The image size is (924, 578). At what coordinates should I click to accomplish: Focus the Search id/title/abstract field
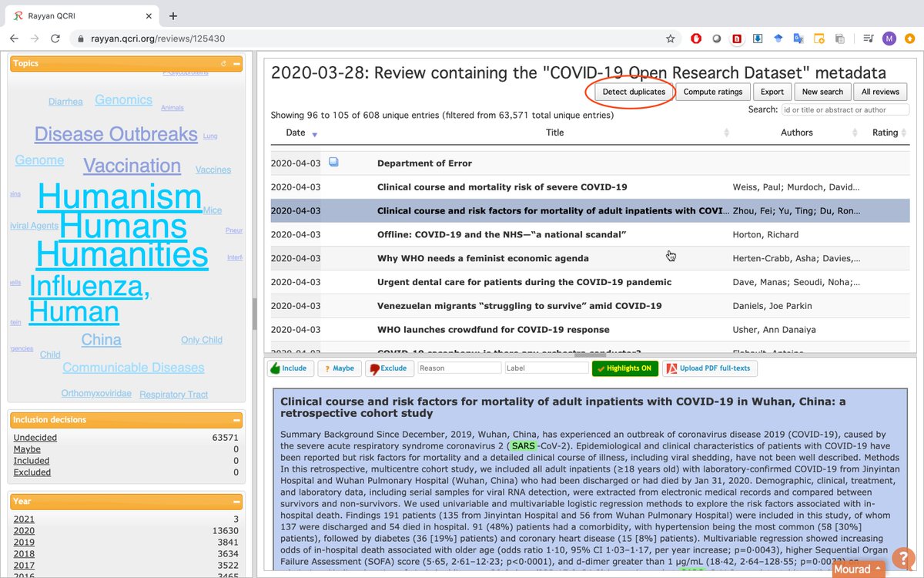click(x=845, y=110)
